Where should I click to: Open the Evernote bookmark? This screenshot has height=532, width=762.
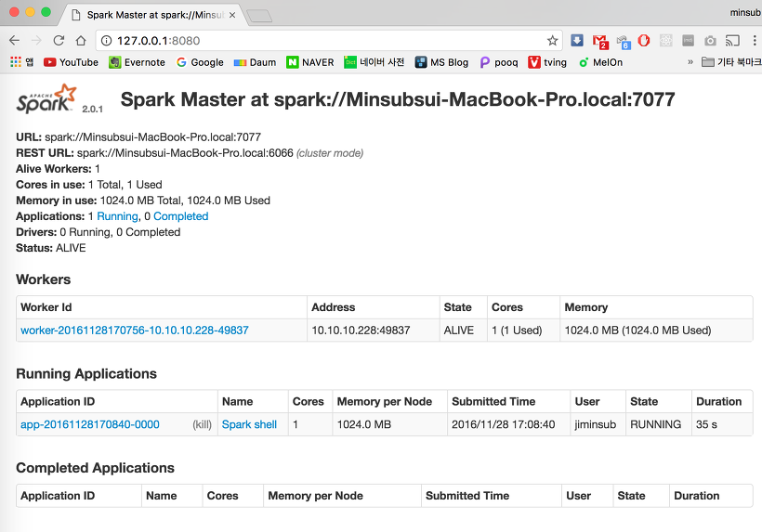pos(137,62)
